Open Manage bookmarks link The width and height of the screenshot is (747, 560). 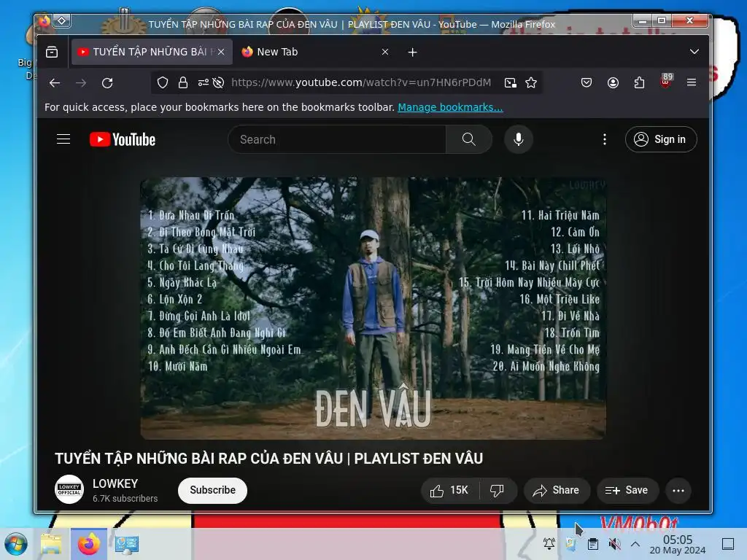450,107
